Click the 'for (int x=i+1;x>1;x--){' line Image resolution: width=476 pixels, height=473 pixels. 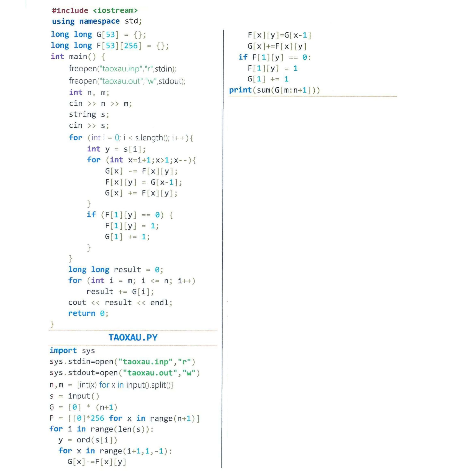tap(142, 160)
